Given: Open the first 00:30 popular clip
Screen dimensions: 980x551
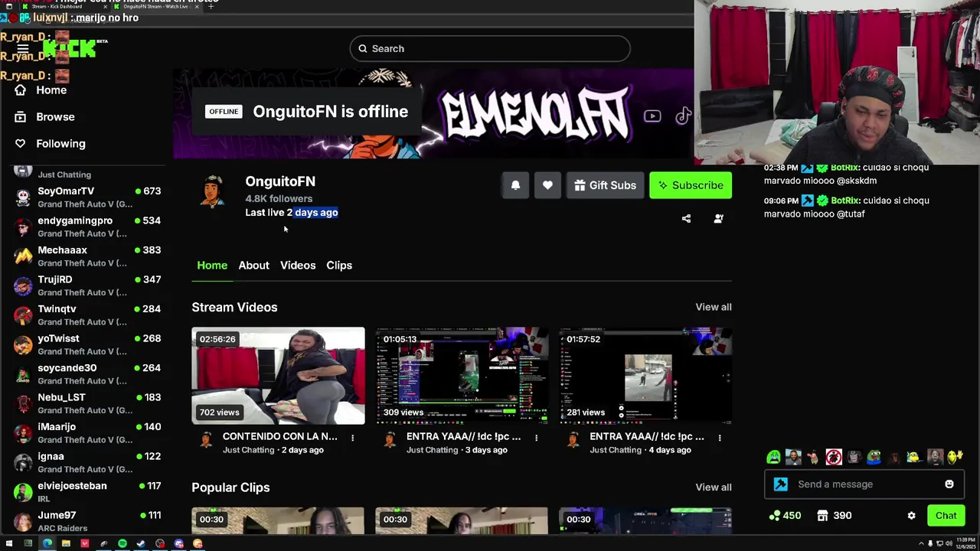Looking at the screenshot, I should click(278, 521).
